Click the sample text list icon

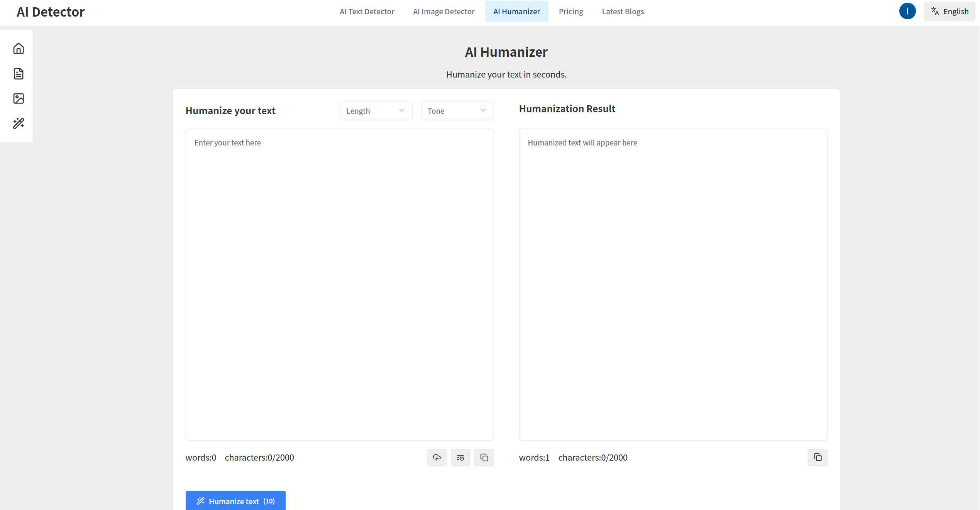coord(460,458)
